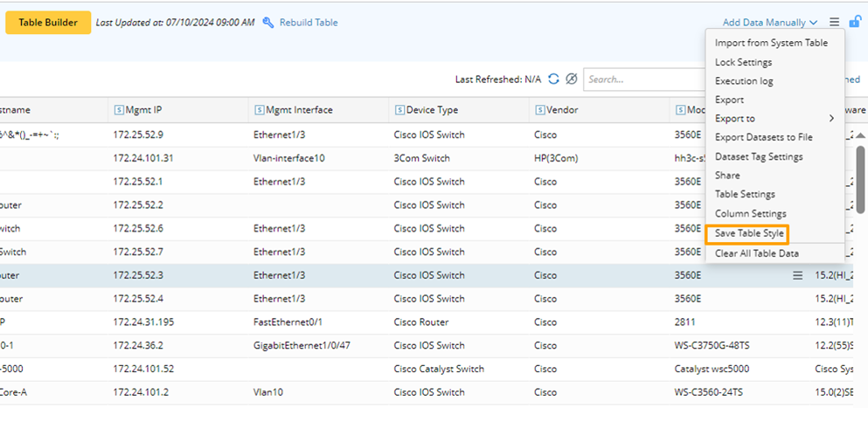Click the Vendor column type icon
The image size is (868, 436).
[539, 110]
